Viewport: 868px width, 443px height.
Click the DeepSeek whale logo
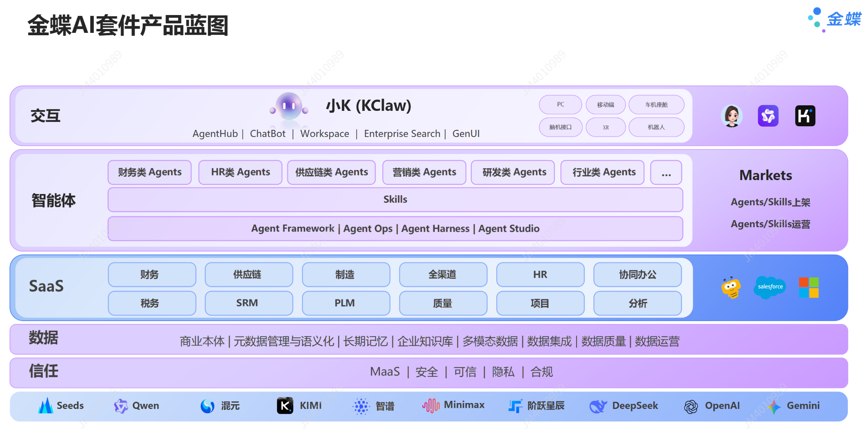598,406
